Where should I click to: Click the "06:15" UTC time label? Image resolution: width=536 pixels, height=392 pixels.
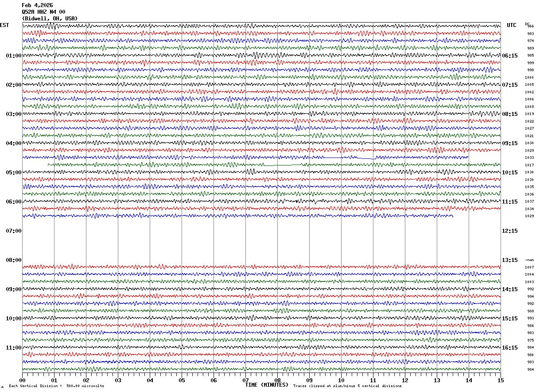point(510,56)
